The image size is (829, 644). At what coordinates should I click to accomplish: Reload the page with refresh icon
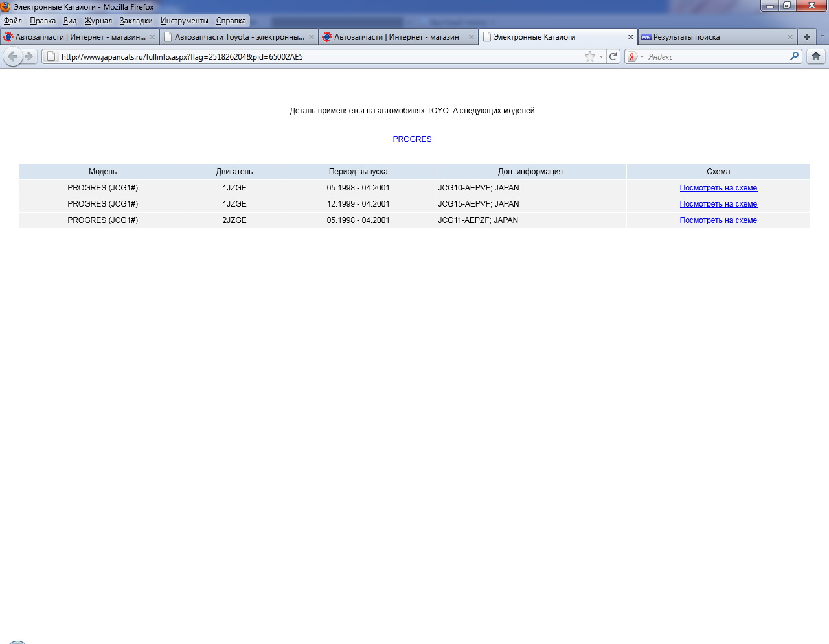click(613, 57)
